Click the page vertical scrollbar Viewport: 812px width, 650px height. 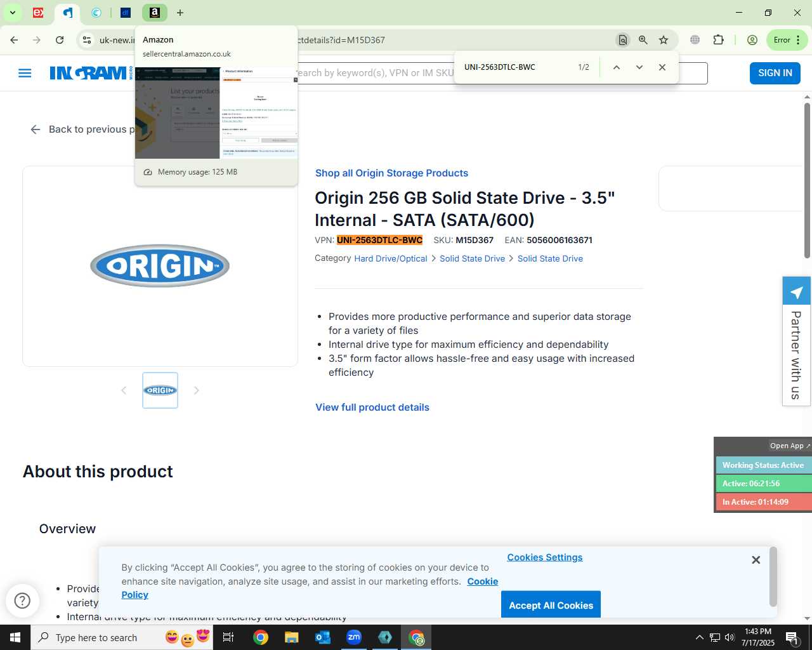coord(807,180)
